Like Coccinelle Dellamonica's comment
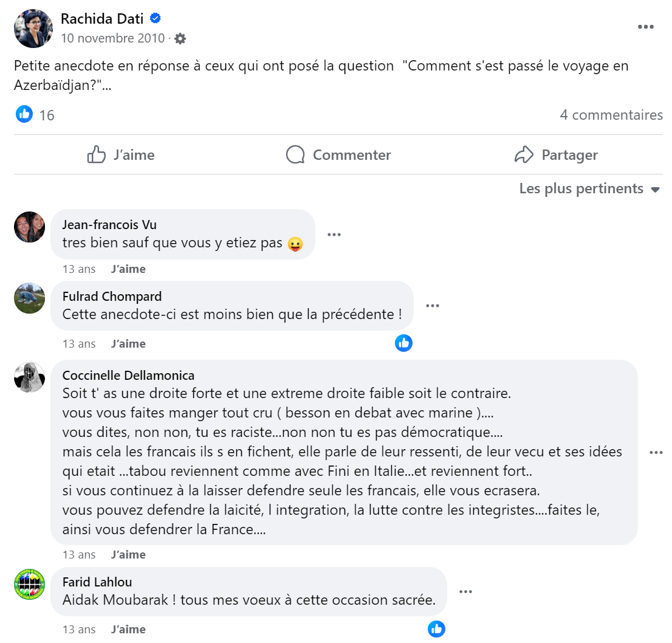 [128, 554]
